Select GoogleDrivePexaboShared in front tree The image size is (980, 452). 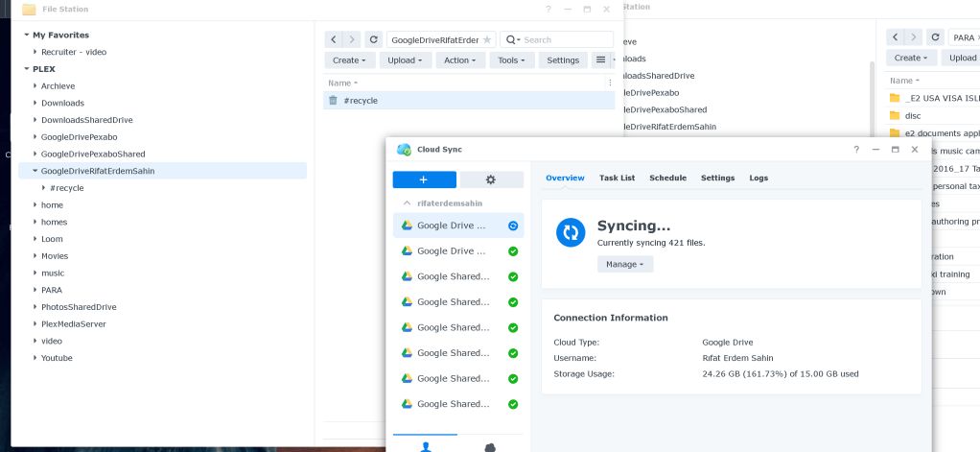point(93,154)
